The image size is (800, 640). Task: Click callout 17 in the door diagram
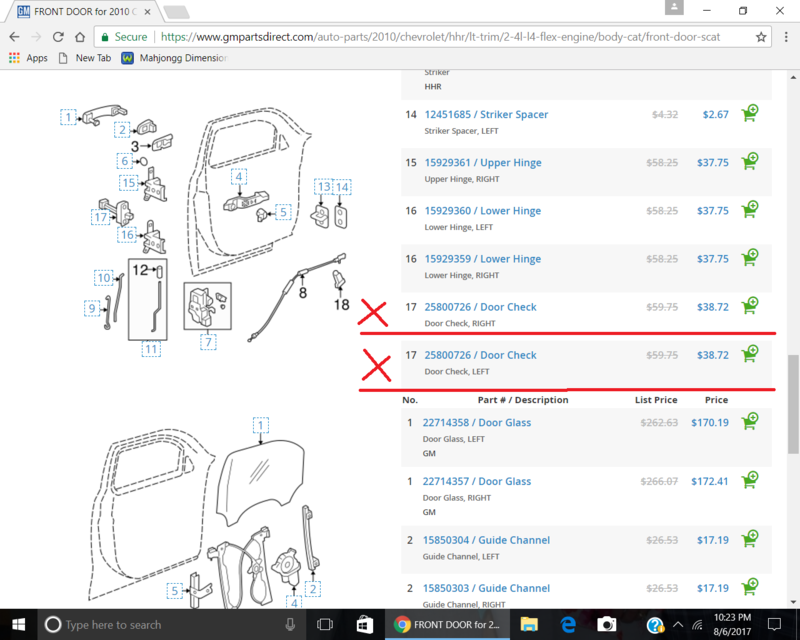pos(101,217)
